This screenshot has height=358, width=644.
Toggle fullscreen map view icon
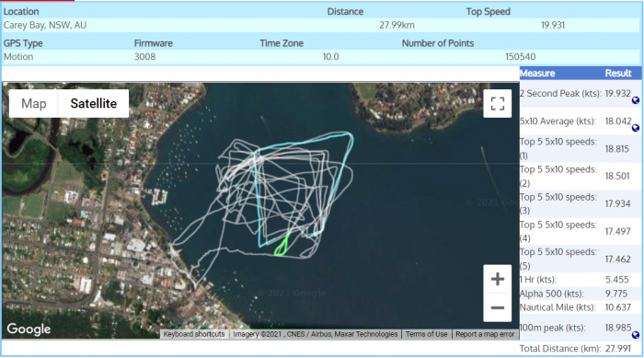498,104
